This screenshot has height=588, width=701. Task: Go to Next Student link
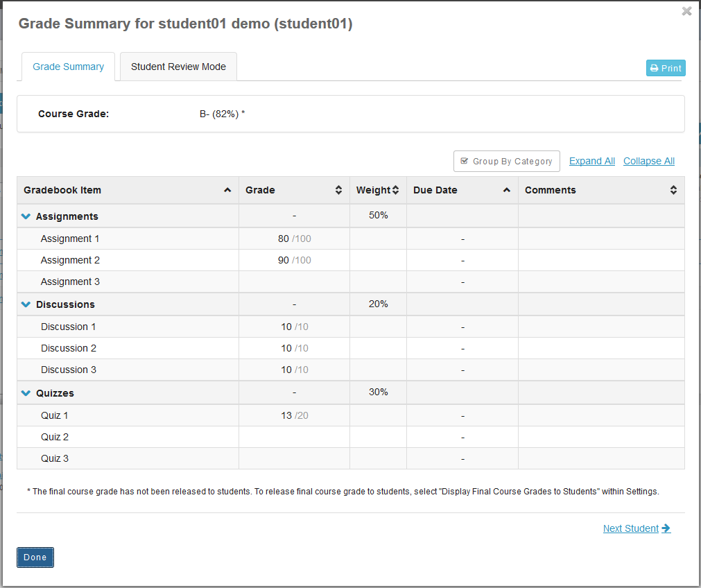point(637,528)
